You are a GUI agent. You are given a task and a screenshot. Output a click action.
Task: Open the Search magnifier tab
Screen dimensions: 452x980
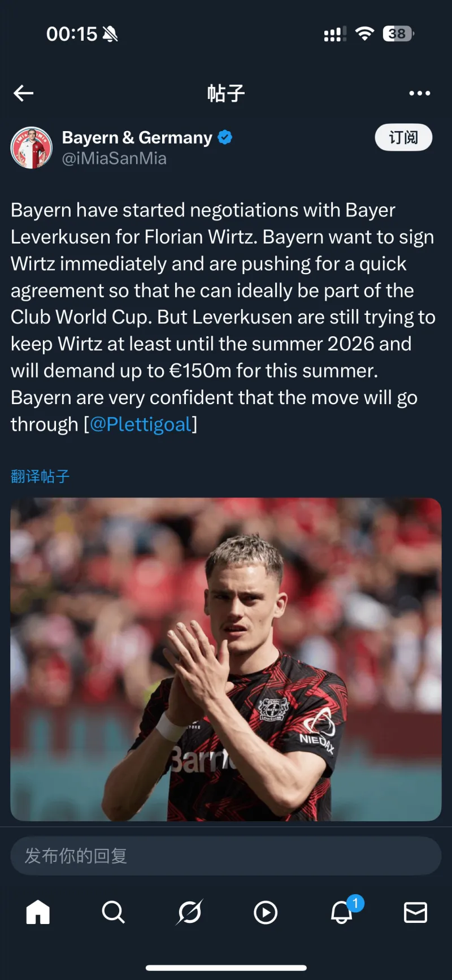[x=113, y=912]
